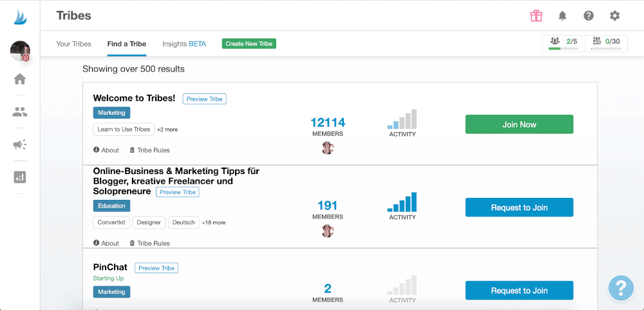Screen dimensions: 644x310
Task: Switch to Insights BETA tab
Action: coord(184,44)
